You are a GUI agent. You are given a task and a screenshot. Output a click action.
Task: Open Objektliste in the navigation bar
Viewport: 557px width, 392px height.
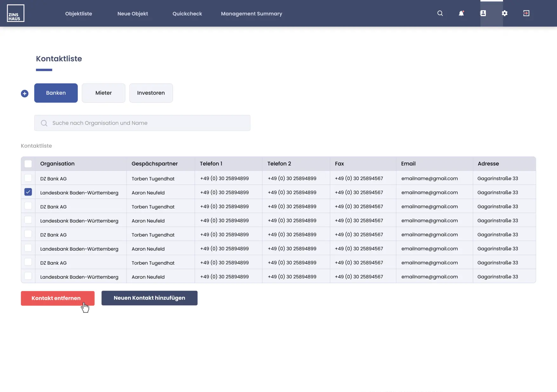[78, 14]
